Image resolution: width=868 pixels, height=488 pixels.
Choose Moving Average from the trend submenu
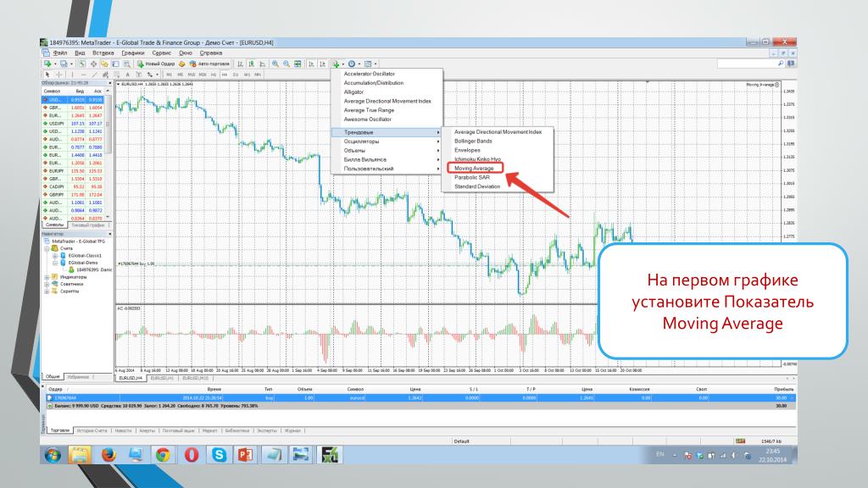point(475,169)
